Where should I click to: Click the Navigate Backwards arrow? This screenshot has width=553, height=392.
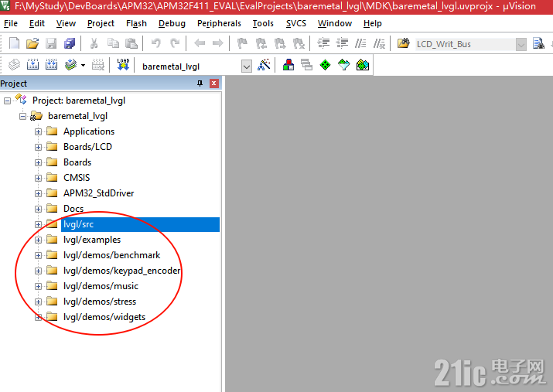click(x=200, y=43)
